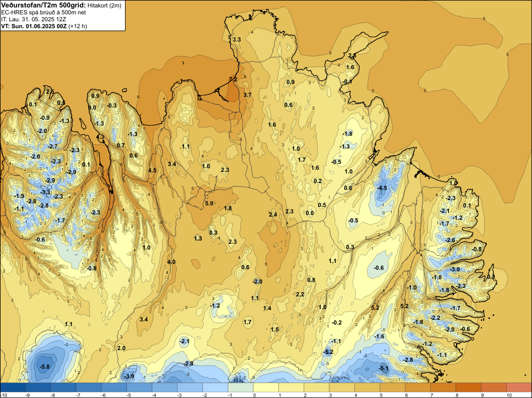Image resolution: width=532 pixels, height=398 pixels.
Task: Click the temperature value "-2.7"
Action: click(x=53, y=146)
